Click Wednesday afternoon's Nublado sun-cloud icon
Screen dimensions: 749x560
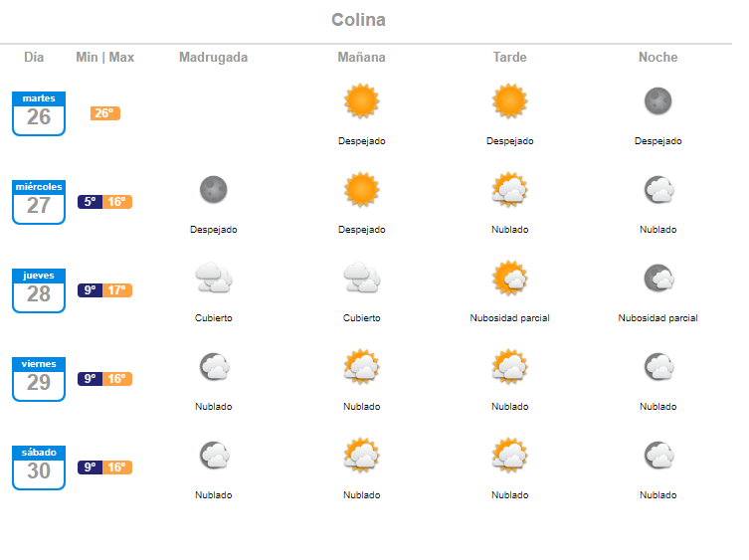pos(509,189)
